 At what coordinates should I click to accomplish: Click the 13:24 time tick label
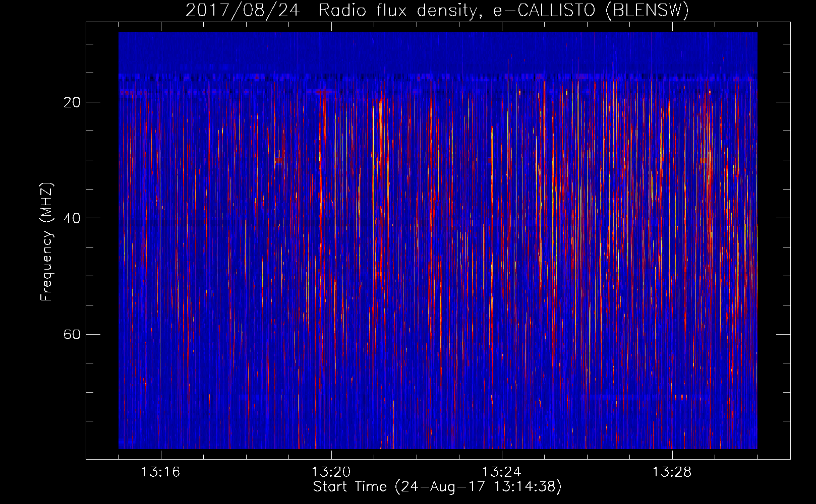501,472
